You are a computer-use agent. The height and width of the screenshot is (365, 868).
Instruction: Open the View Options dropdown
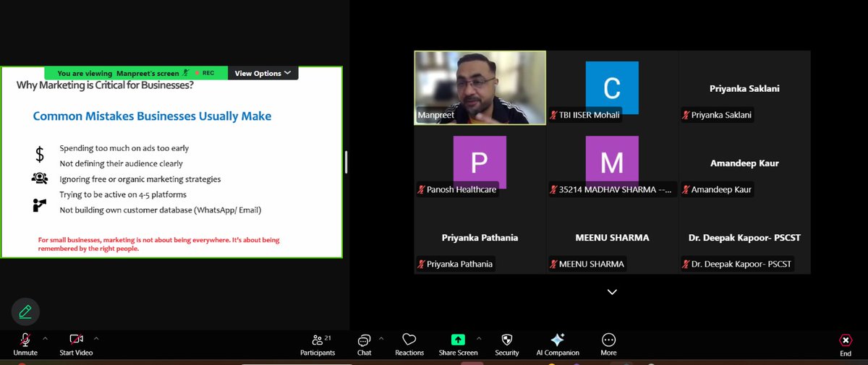263,73
